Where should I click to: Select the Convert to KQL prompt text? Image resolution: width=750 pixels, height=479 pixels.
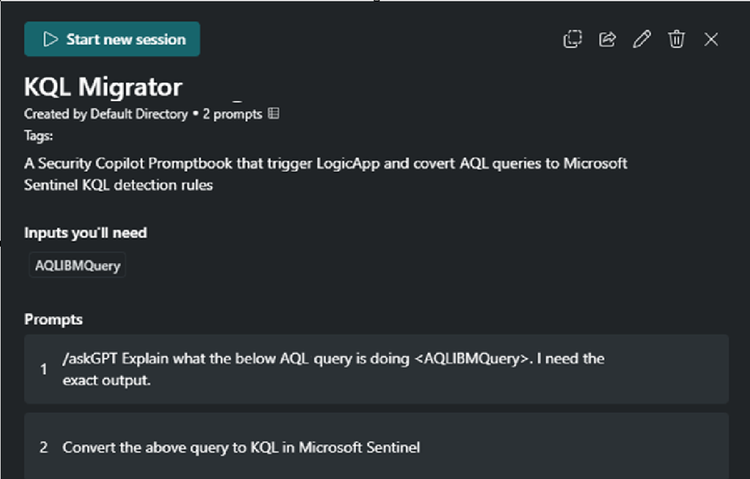click(241, 447)
